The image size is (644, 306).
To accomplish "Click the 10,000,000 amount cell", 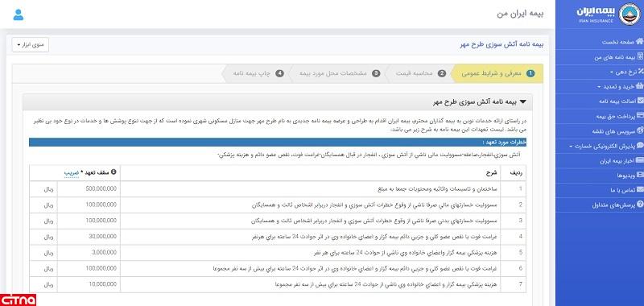I will [89, 284].
